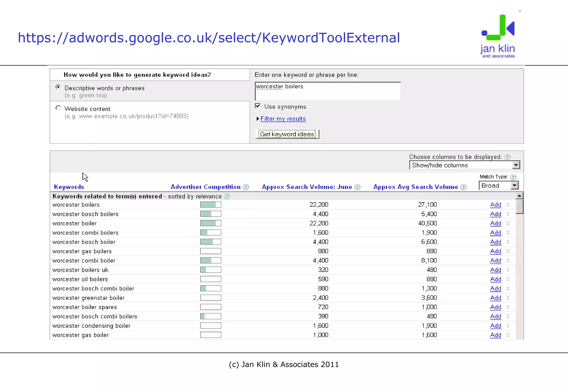Sort by Approx Avg Search Volume header

pyautogui.click(x=415, y=187)
